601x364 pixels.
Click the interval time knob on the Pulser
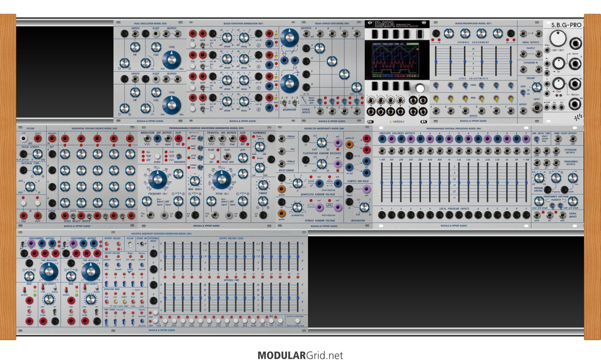30,186
